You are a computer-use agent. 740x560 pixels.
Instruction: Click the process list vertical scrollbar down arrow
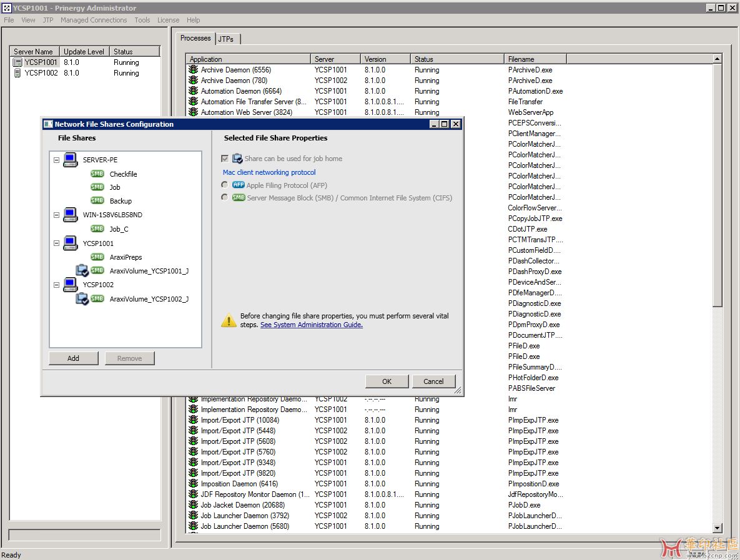717,528
